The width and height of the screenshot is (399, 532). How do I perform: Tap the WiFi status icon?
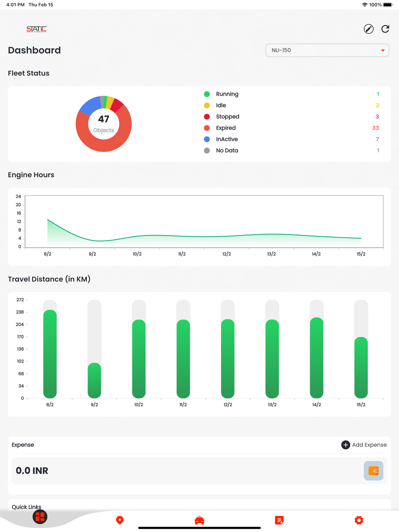coord(365,5)
